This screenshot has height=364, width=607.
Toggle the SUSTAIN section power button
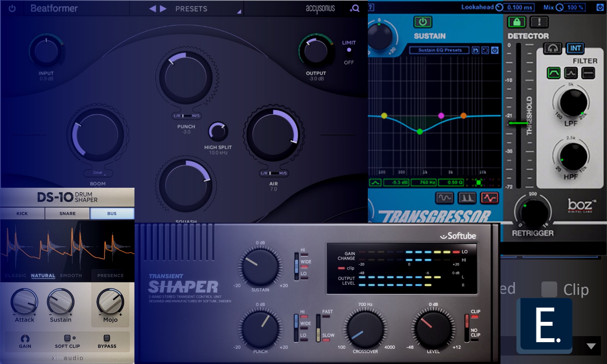[x=423, y=22]
